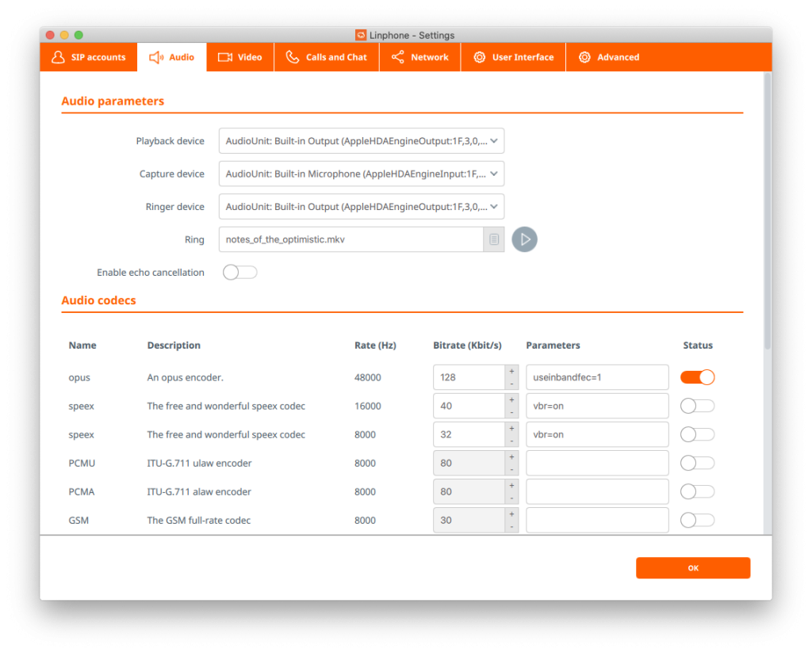This screenshot has width=812, height=653.
Task: Enable echo cancellation switch
Action: pyautogui.click(x=239, y=273)
